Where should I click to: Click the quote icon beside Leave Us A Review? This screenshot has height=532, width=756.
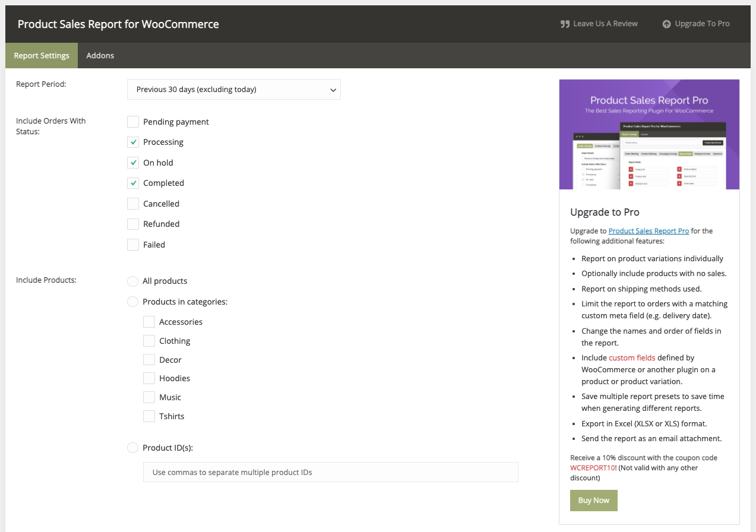click(x=565, y=24)
